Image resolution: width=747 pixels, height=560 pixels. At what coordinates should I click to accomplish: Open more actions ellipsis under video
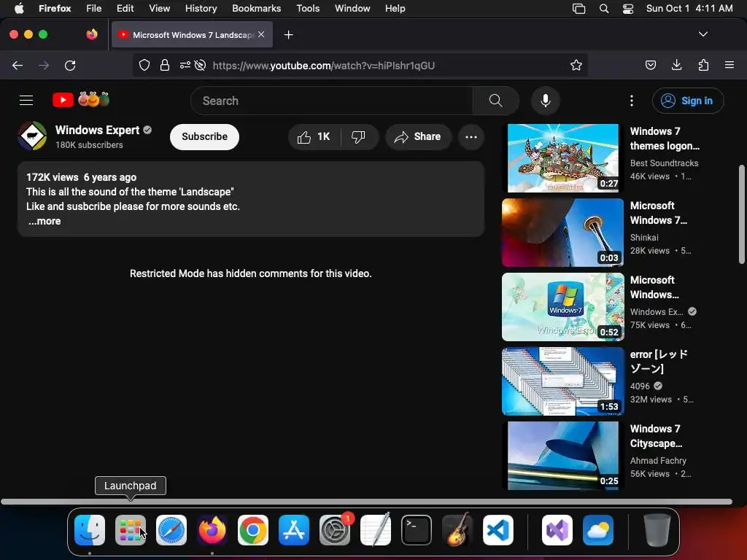(x=471, y=137)
